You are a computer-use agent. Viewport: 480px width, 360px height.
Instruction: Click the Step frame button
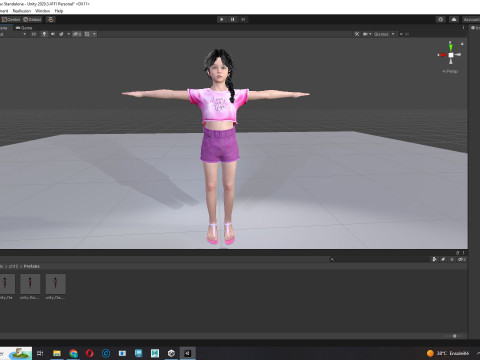(243, 19)
